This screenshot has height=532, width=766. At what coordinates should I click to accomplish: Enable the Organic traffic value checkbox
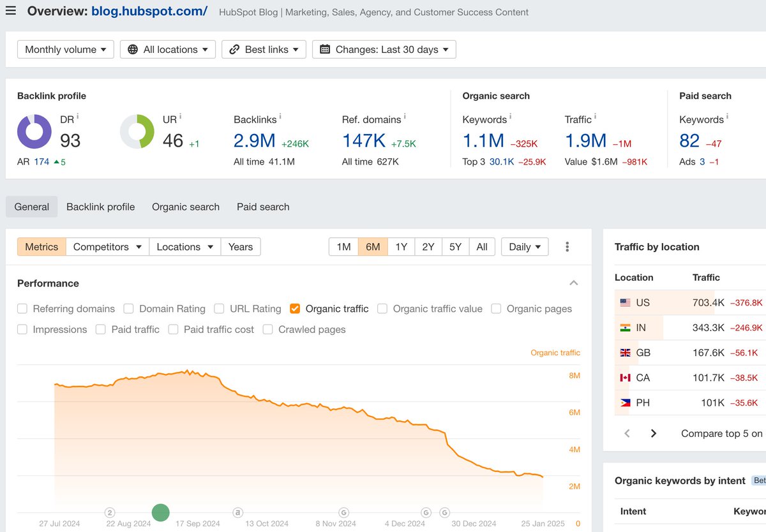(382, 309)
